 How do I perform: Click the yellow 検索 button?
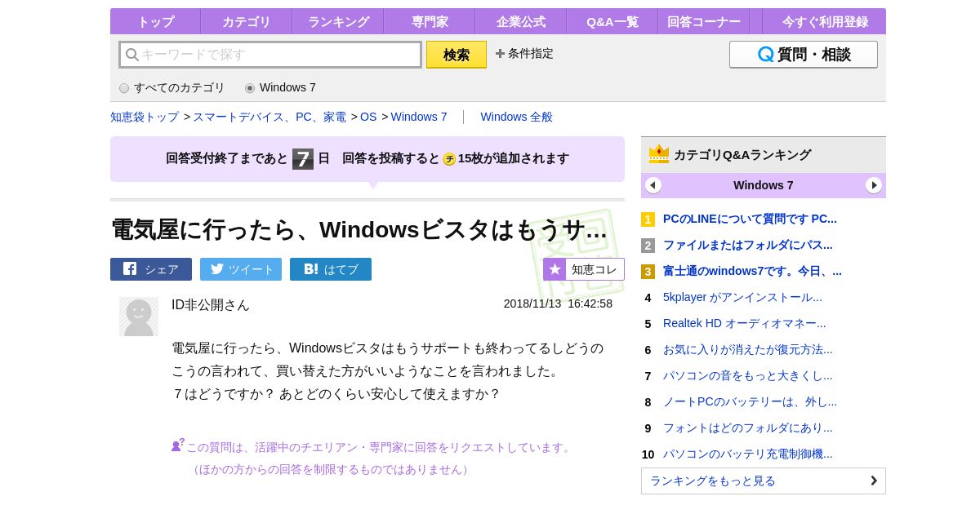coord(457,55)
